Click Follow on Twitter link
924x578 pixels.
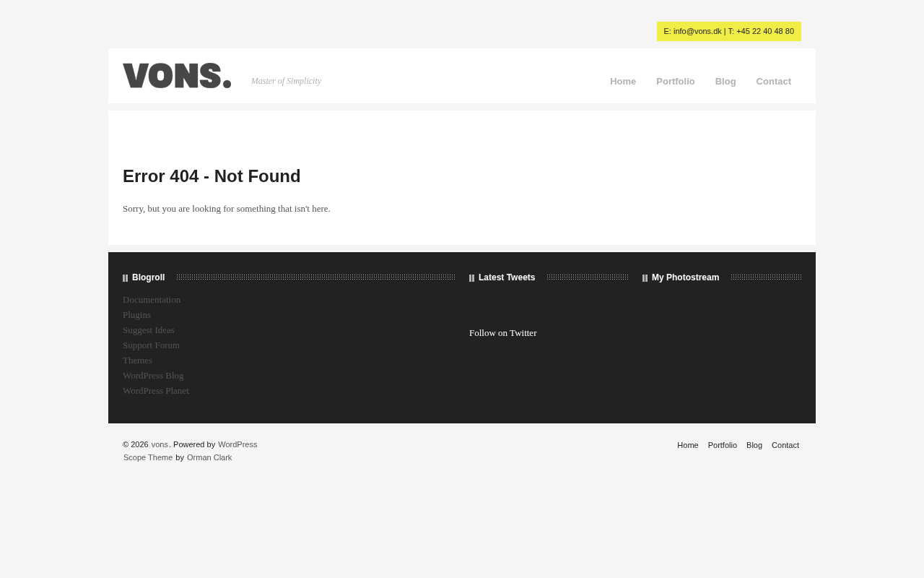coord(503,333)
